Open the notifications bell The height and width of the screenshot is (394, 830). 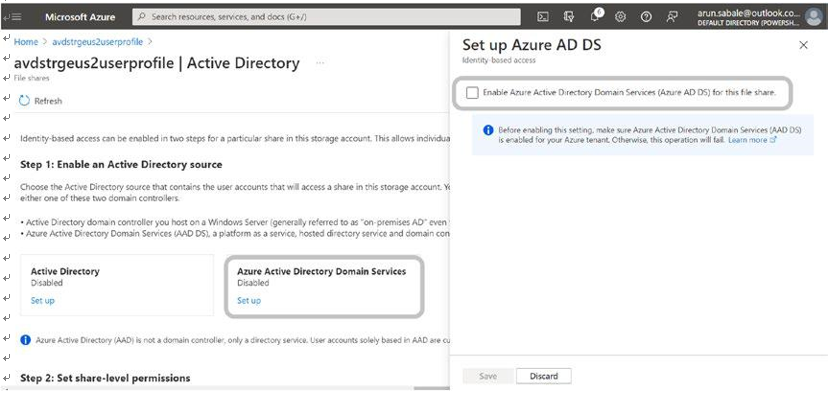tap(596, 16)
